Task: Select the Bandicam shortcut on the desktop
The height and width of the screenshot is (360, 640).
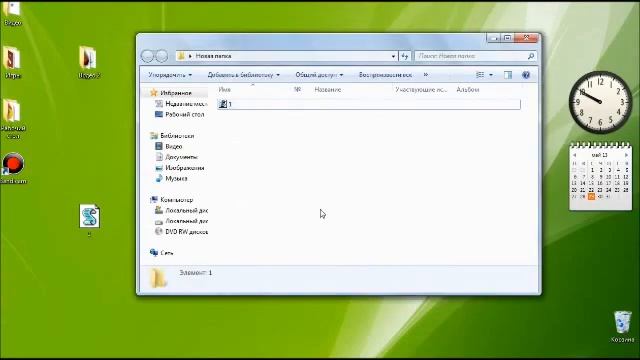Action: point(13,168)
